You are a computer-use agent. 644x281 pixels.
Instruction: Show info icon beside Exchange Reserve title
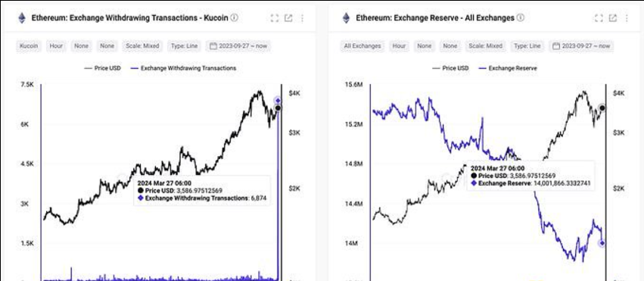520,17
